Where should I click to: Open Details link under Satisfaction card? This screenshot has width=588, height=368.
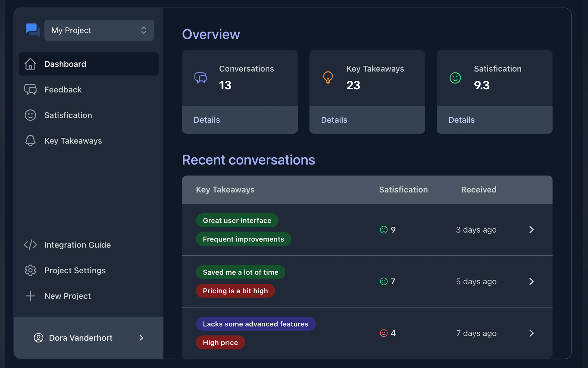(461, 120)
